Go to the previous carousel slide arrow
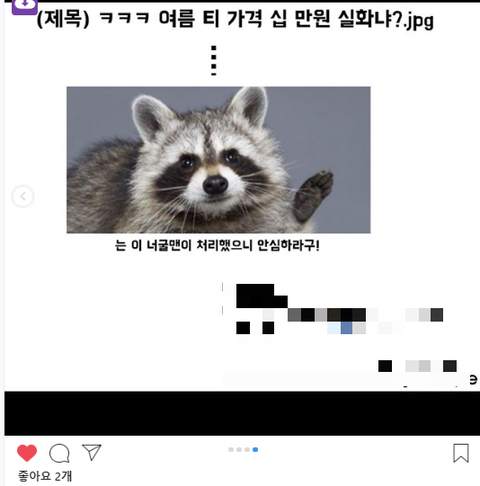Viewport: 480px width, 486px height. [23, 196]
